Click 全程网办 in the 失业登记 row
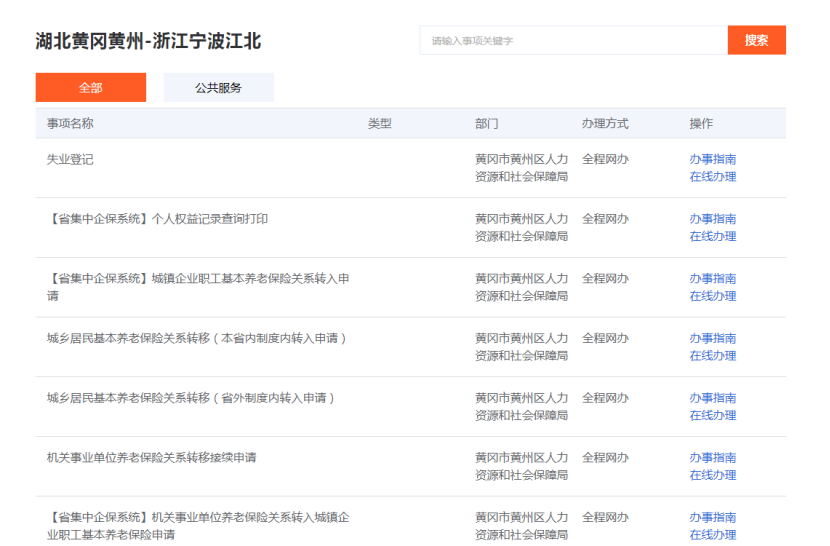Viewport: 830px width, 546px height. [x=605, y=159]
